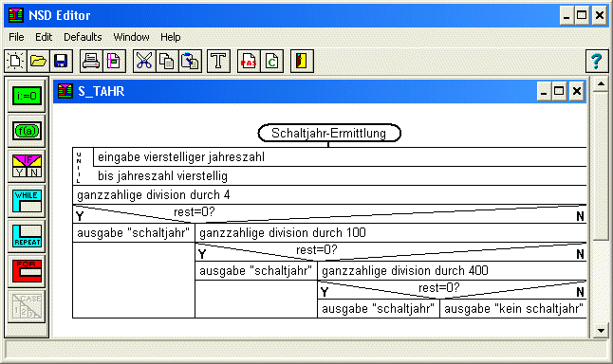This screenshot has height=364, width=613.
Task: Insert FOR loop block
Action: pos(27,271)
